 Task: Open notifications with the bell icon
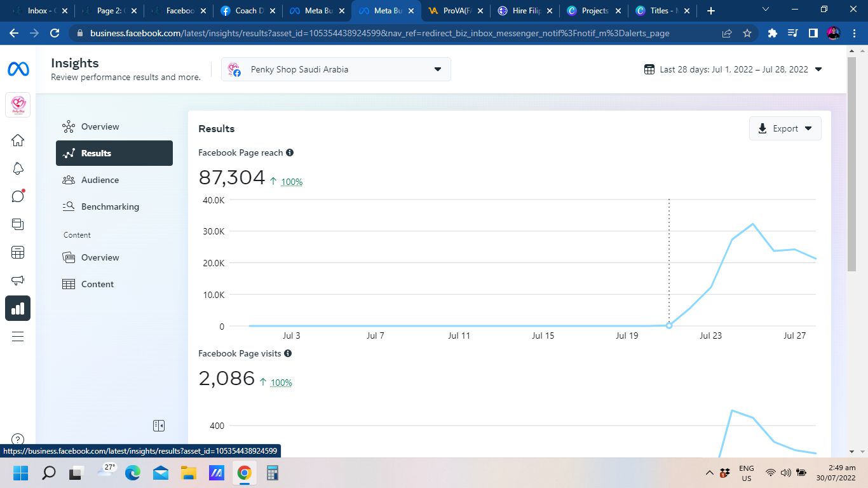pyautogui.click(x=18, y=168)
